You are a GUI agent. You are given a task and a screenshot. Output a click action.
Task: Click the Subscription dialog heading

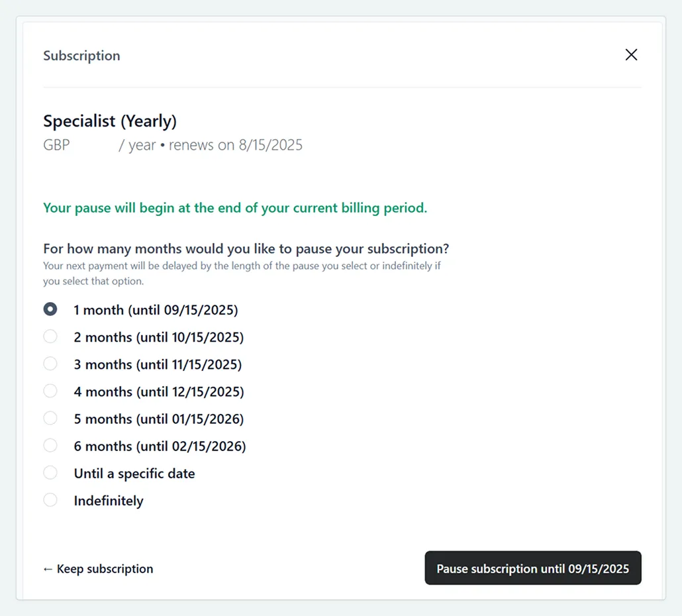click(81, 56)
